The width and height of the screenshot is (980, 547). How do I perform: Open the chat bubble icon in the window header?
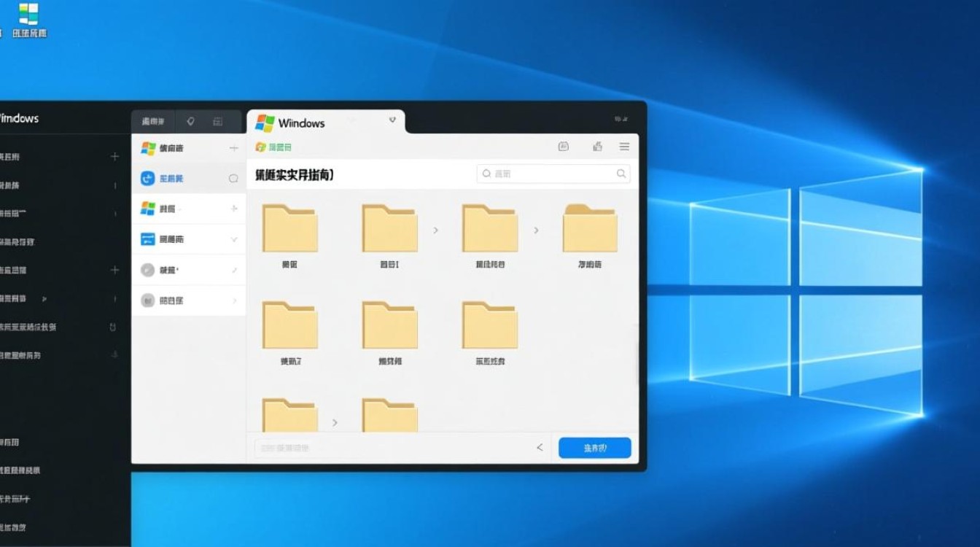pyautogui.click(x=563, y=146)
